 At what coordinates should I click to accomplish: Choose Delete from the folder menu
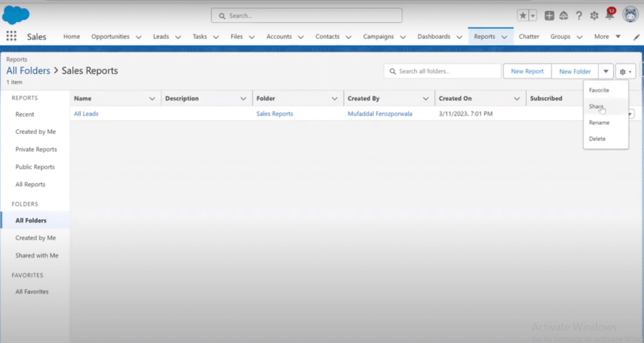(x=606, y=139)
